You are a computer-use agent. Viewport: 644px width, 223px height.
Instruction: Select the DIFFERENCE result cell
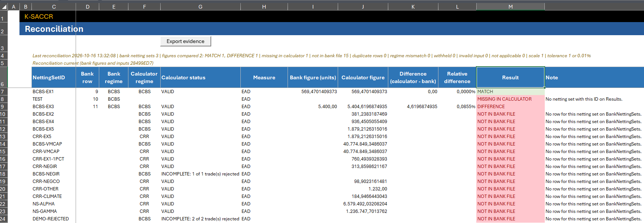click(510, 107)
